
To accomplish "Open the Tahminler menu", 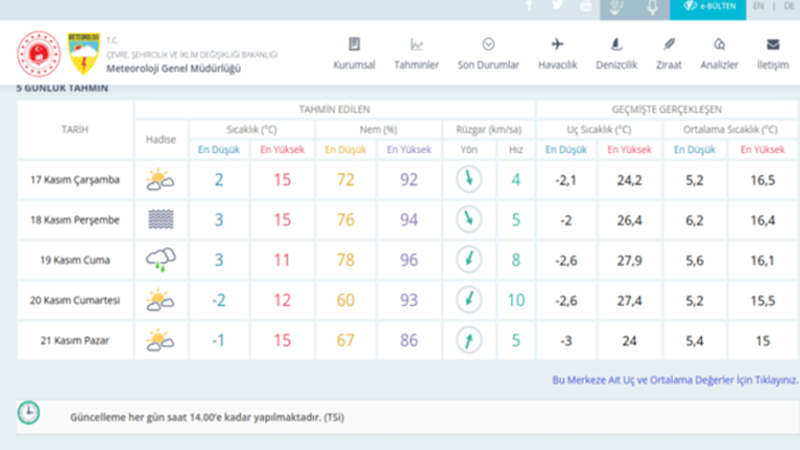I will (417, 53).
